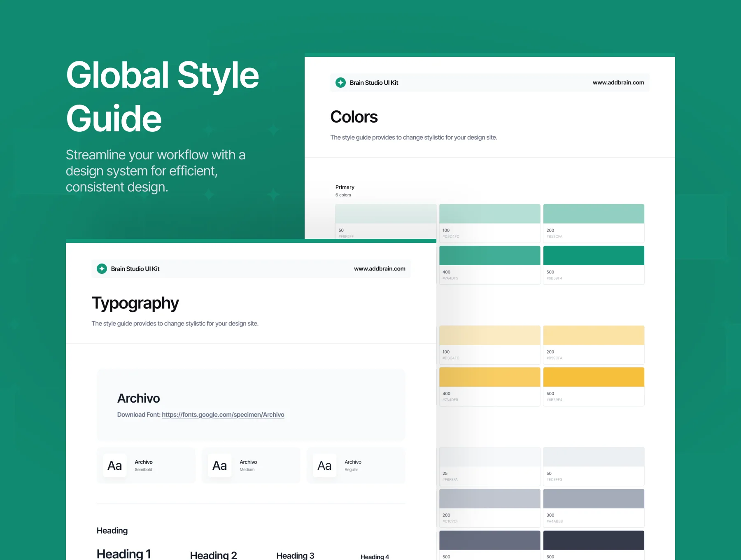
Task: Click 'Brain Studio UI Kit' text on Colors page
Action: pyautogui.click(x=374, y=83)
